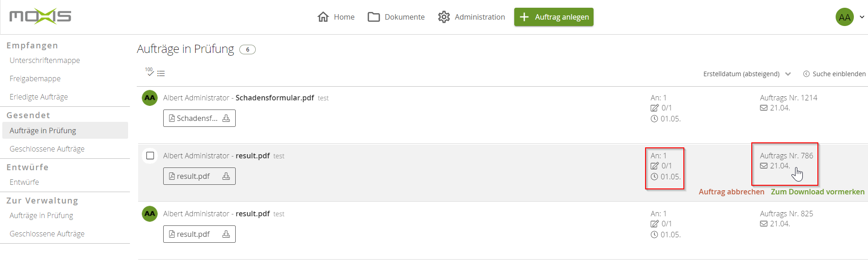The width and height of the screenshot is (868, 261).
Task: Select the AA avatar of order 825
Action: tap(150, 214)
